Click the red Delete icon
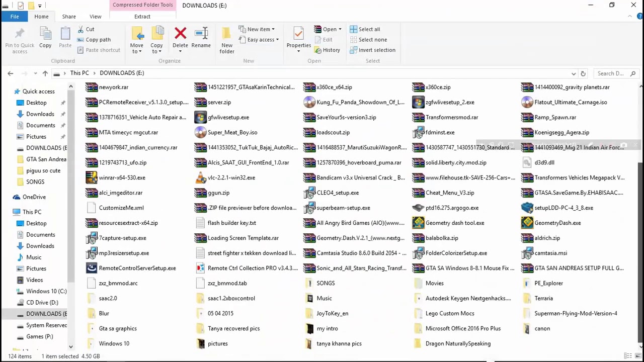This screenshot has width=644, height=362. point(180,34)
